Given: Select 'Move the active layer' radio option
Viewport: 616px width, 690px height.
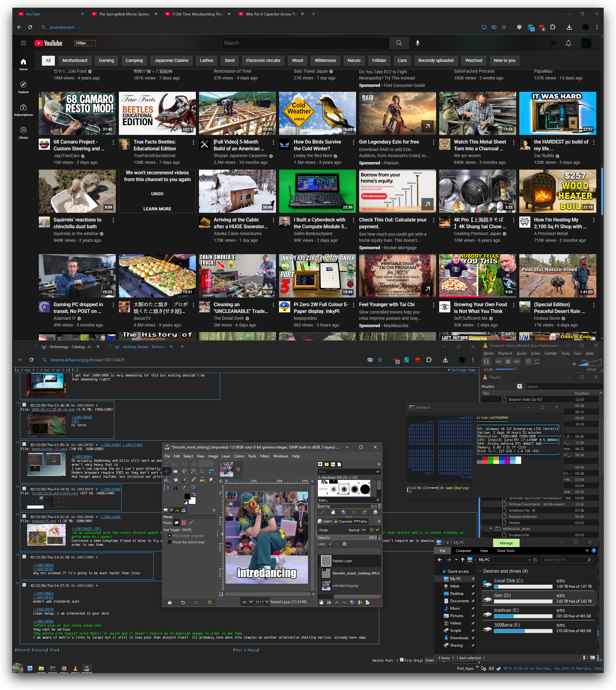Looking at the screenshot, I should (170, 542).
